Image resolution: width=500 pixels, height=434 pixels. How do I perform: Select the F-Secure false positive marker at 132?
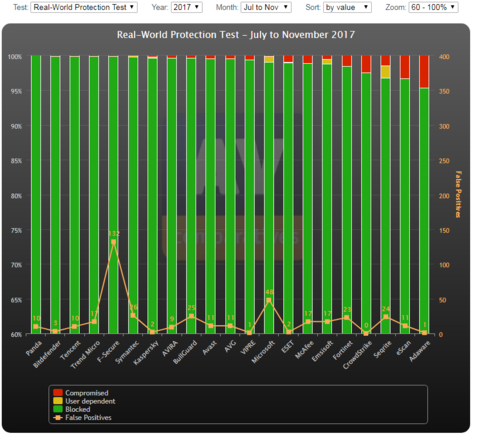pos(114,242)
